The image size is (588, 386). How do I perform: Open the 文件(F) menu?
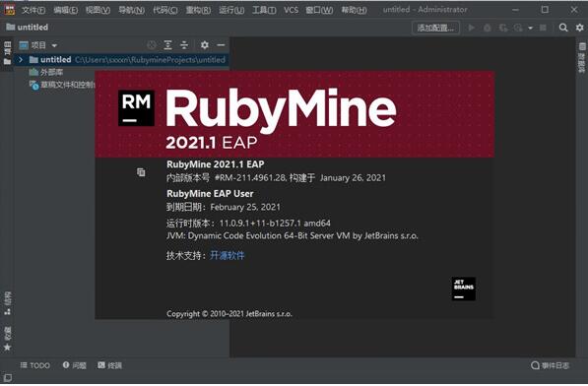(33, 10)
